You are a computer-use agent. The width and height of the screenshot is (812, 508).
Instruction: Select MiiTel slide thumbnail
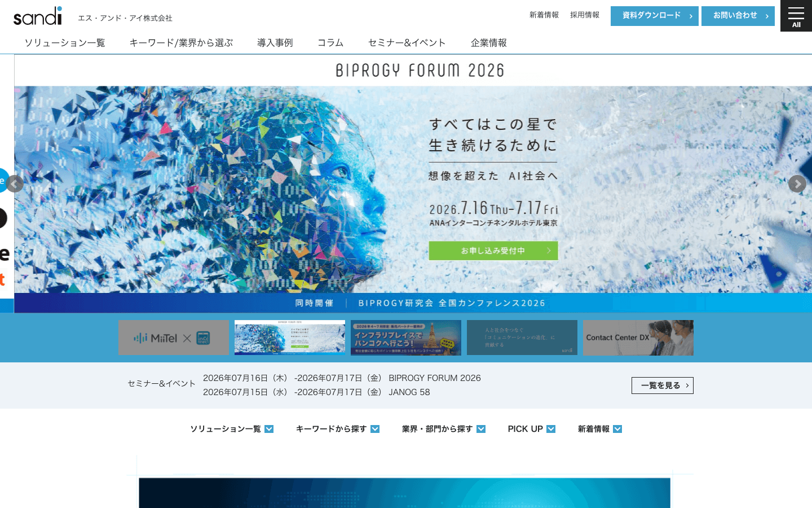point(173,338)
